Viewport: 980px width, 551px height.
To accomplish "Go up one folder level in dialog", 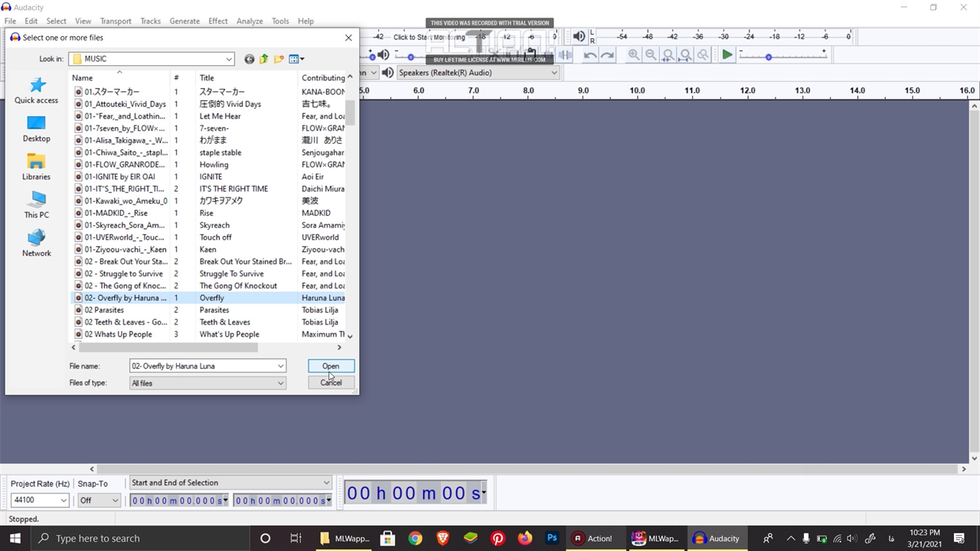I will pyautogui.click(x=264, y=59).
